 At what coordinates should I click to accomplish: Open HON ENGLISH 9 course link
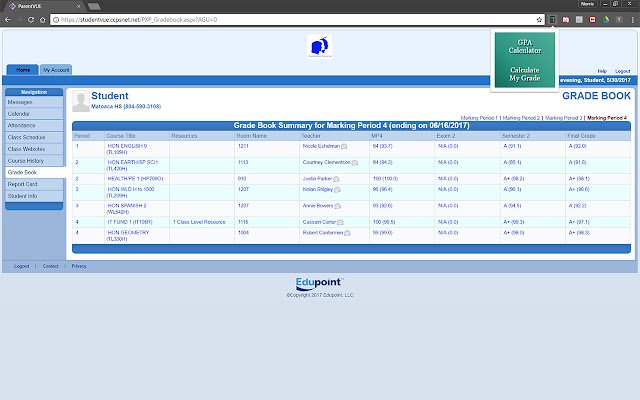127,149
